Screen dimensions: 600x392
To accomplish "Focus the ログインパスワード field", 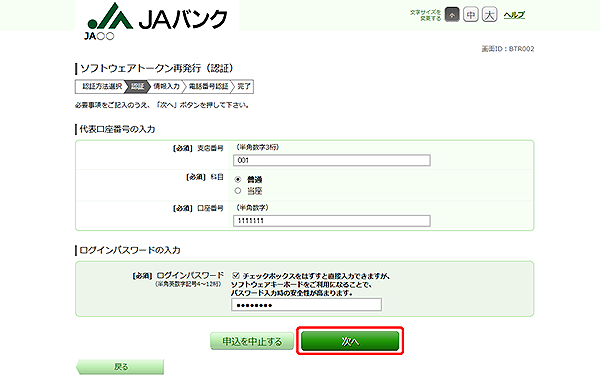I will click(306, 305).
